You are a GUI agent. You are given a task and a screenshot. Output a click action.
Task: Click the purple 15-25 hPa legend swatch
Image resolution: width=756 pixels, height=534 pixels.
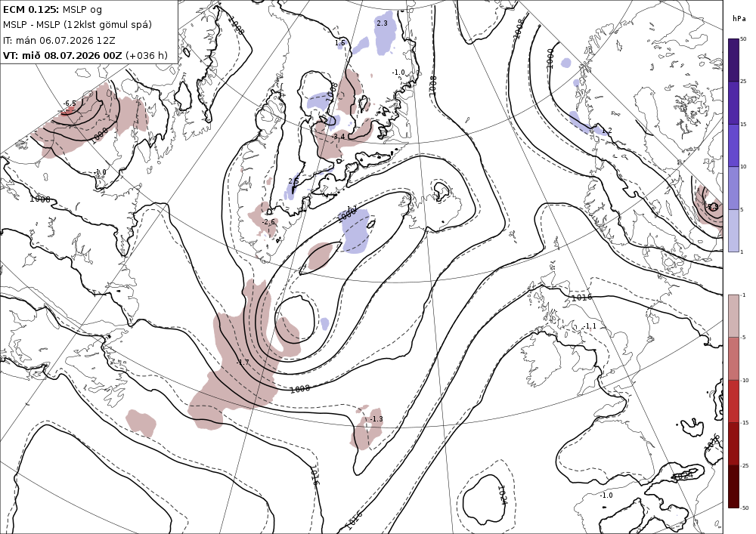click(733, 103)
